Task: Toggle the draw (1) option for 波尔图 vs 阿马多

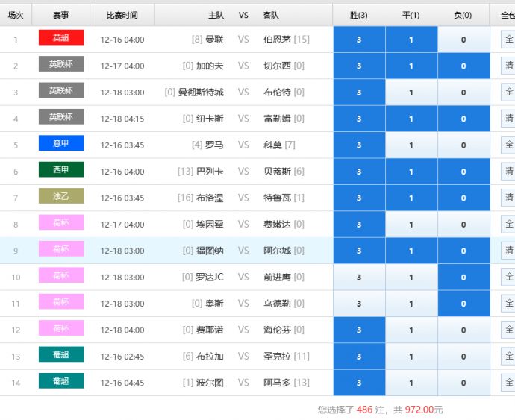Action: click(411, 383)
